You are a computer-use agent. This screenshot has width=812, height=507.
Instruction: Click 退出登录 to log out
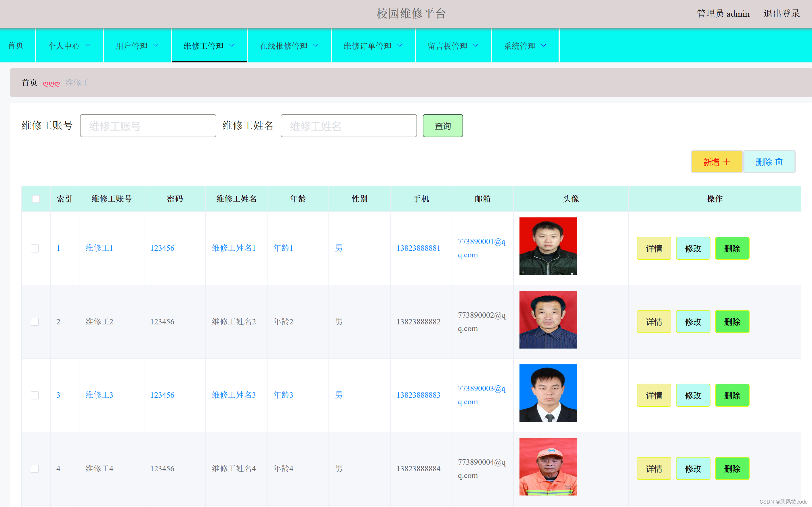click(x=782, y=14)
